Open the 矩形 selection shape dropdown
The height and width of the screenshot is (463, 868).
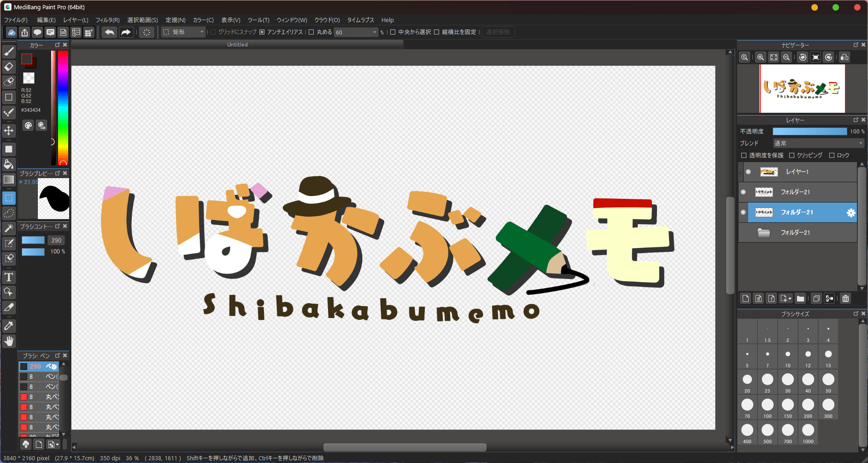tap(183, 32)
